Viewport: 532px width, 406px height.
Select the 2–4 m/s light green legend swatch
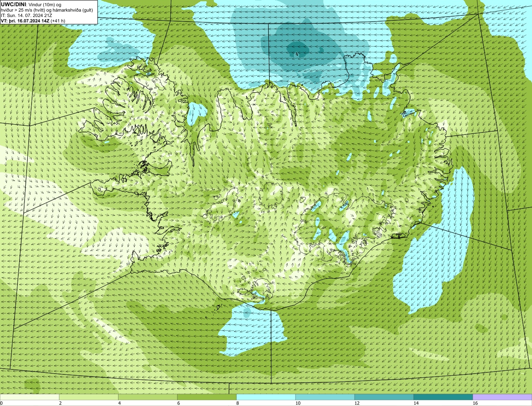(x=89, y=397)
